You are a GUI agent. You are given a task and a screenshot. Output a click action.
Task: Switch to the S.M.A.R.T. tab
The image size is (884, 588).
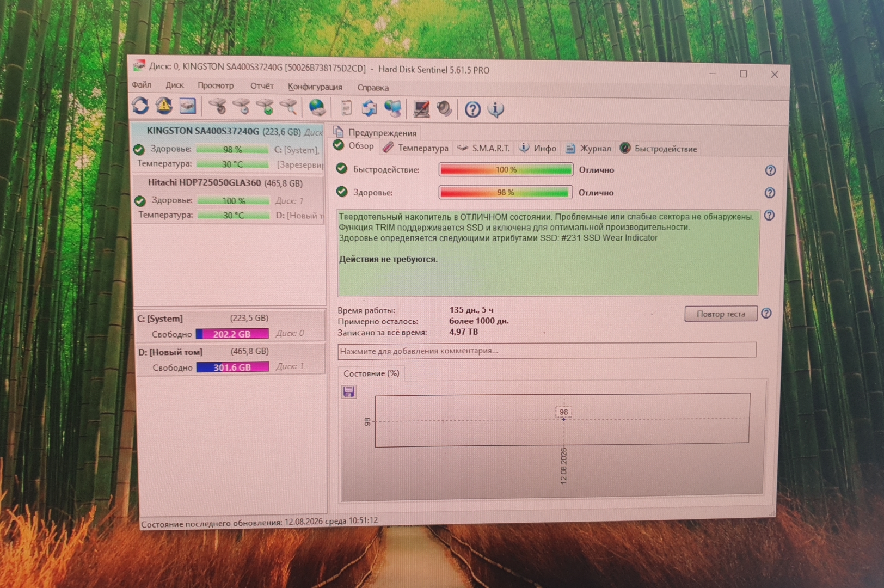point(484,148)
